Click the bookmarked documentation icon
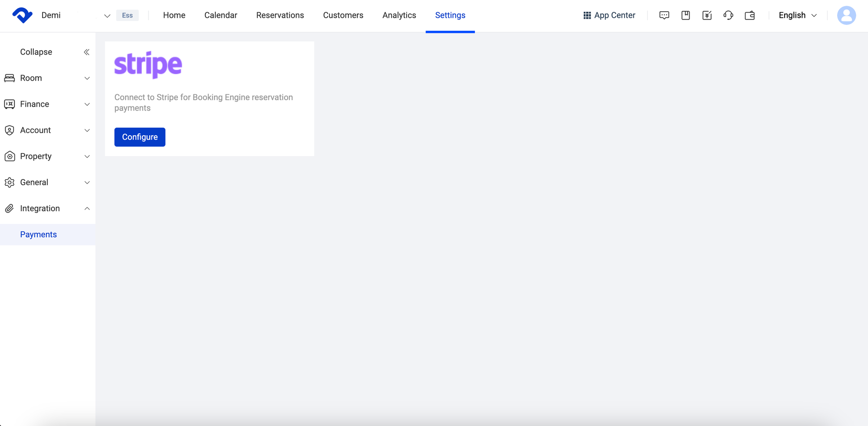 click(686, 15)
